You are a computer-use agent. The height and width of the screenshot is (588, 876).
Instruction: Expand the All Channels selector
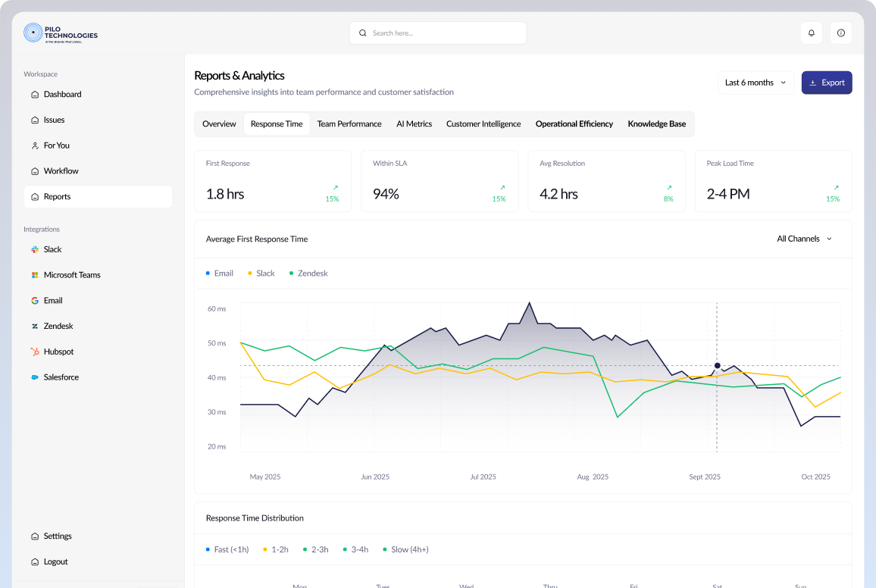[x=804, y=239]
